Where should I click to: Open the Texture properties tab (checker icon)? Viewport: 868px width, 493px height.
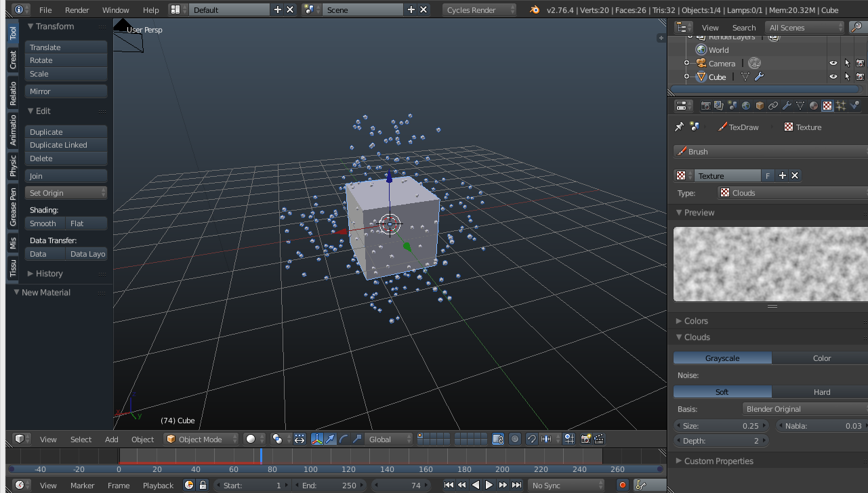(x=827, y=106)
